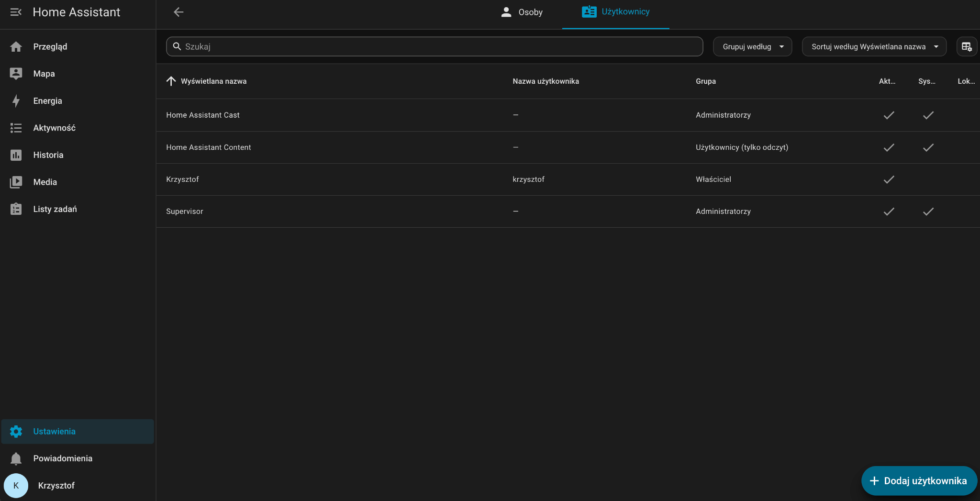Click the Akt checkmark for Home Assistant Cast
The image size is (980, 501).
point(889,115)
